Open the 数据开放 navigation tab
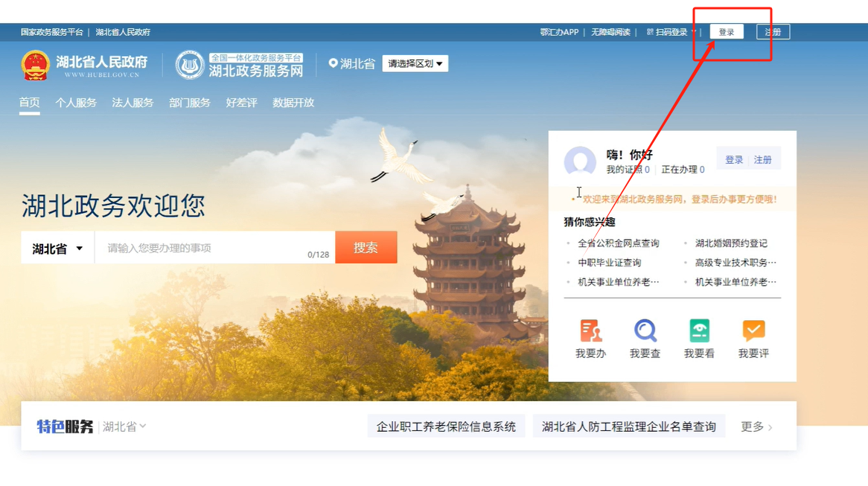 [x=293, y=103]
